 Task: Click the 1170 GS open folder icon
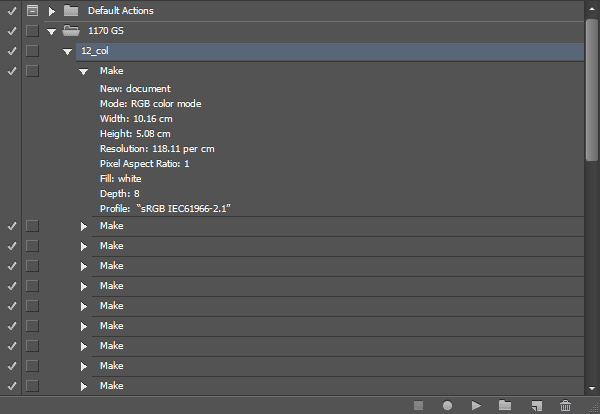[x=71, y=31]
